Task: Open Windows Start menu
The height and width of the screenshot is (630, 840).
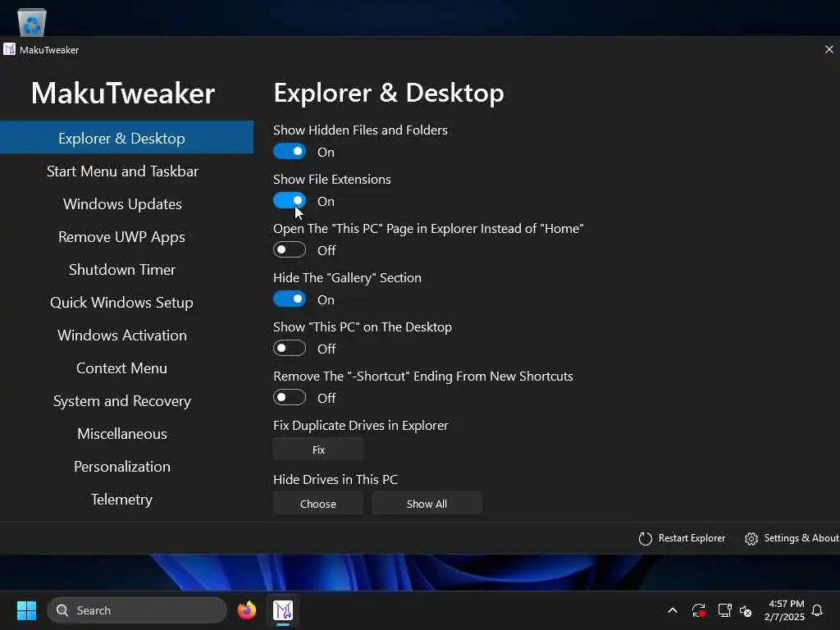Action: coord(26,610)
